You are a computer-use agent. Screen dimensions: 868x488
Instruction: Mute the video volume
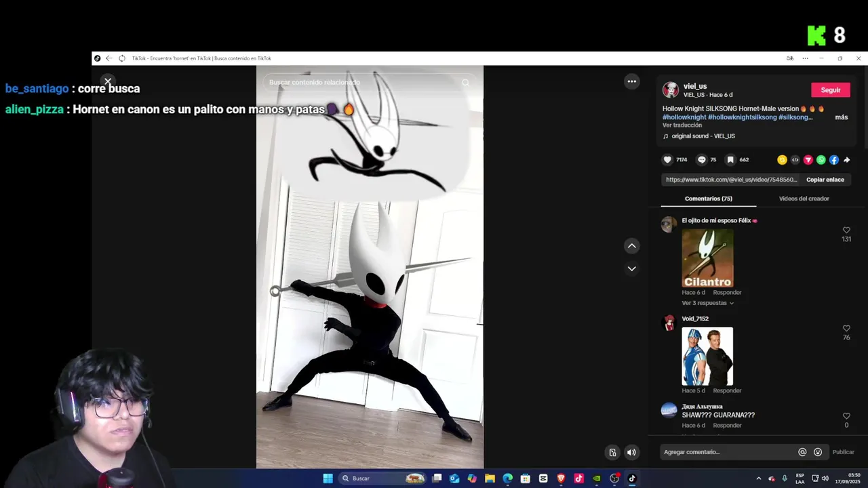tap(631, 453)
